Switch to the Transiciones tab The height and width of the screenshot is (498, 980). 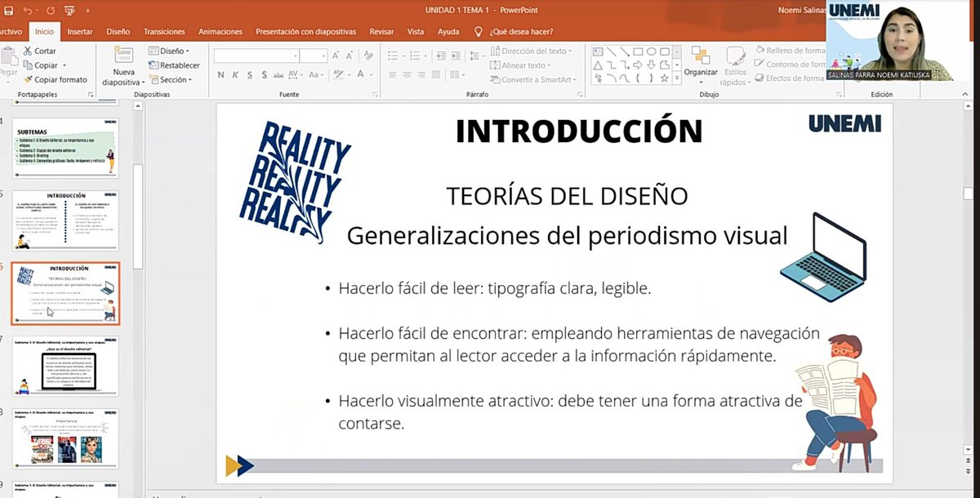tap(164, 32)
